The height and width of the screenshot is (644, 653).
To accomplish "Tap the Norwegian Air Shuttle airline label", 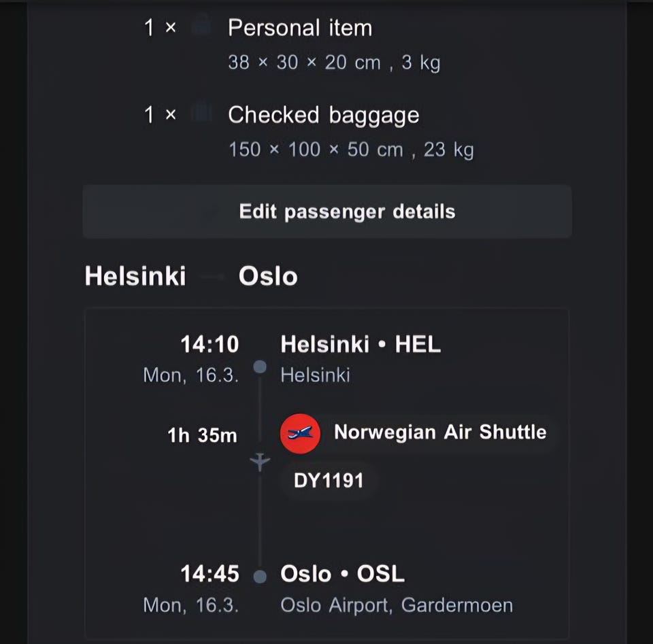I will (x=439, y=433).
